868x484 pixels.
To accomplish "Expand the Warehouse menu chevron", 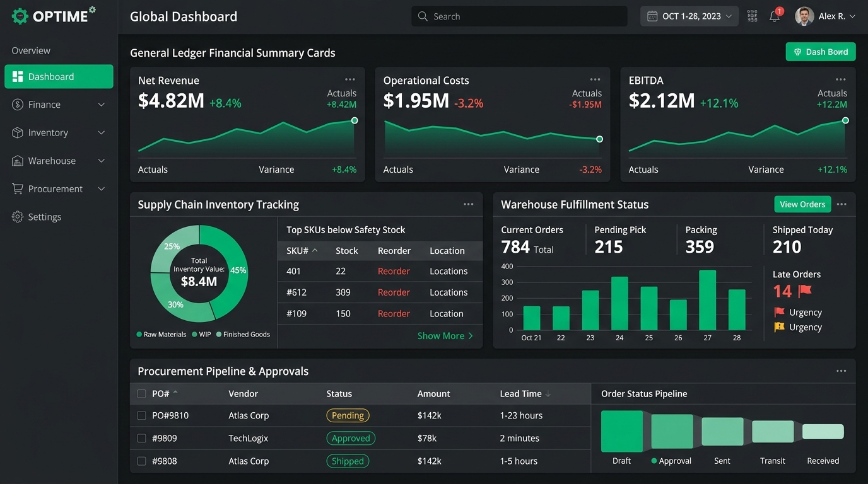I will (x=102, y=161).
